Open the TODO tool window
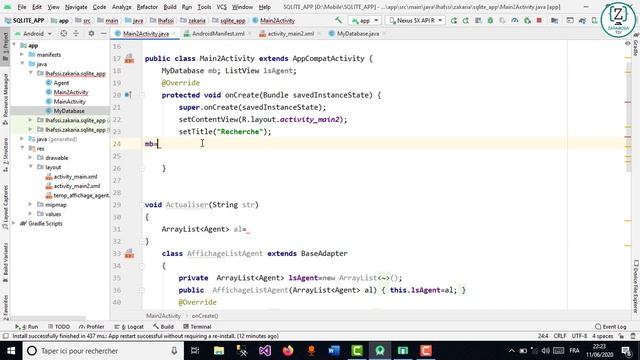The height and width of the screenshot is (360, 640). click(59, 327)
